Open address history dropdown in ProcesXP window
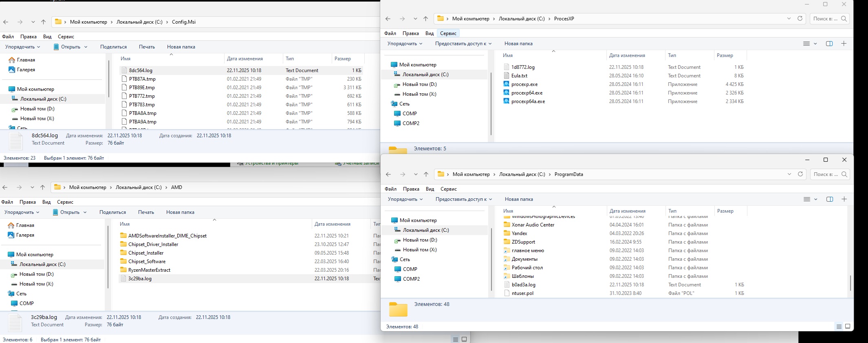Image resolution: width=868 pixels, height=343 pixels. [x=789, y=19]
